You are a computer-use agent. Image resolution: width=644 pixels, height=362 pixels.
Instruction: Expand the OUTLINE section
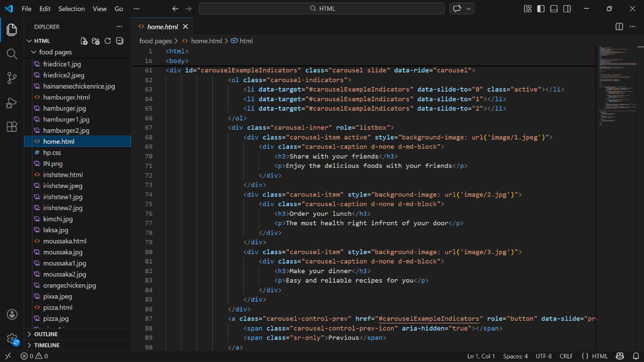(x=46, y=334)
